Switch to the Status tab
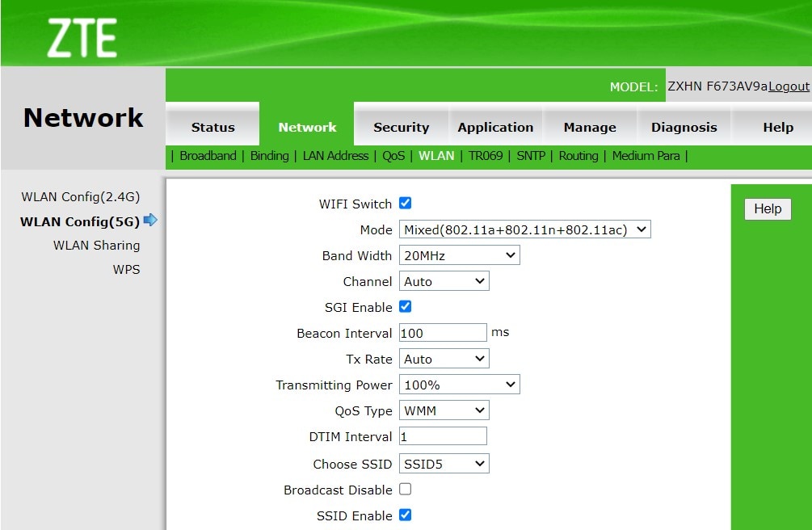The width and height of the screenshot is (812, 530). coord(212,124)
